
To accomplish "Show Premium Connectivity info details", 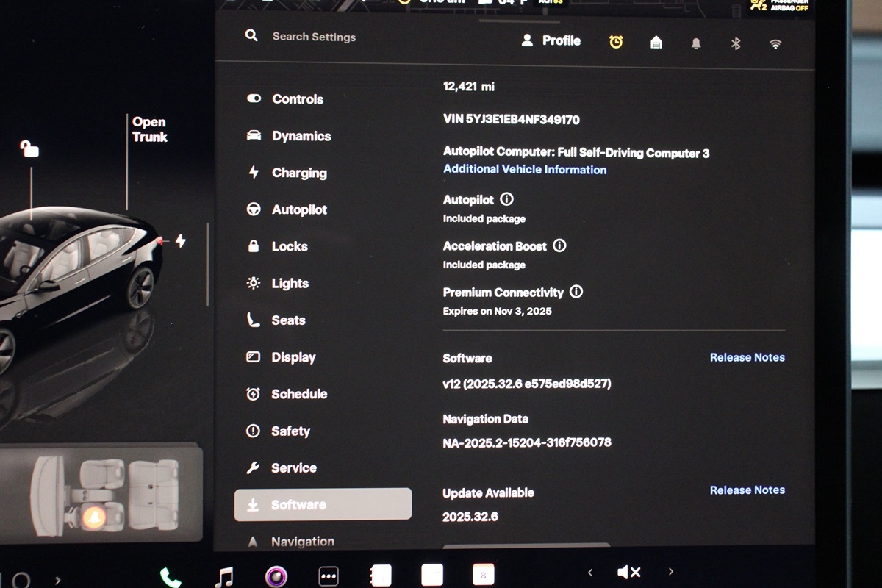I will (576, 292).
